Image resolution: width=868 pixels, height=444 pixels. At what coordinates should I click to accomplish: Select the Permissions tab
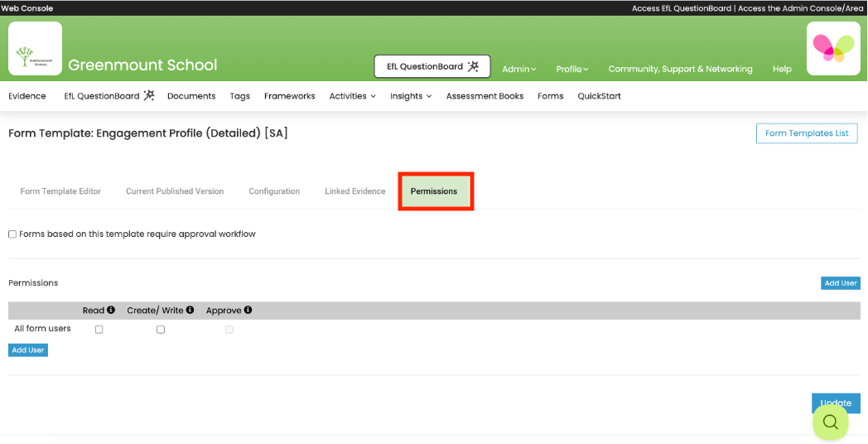tap(434, 191)
